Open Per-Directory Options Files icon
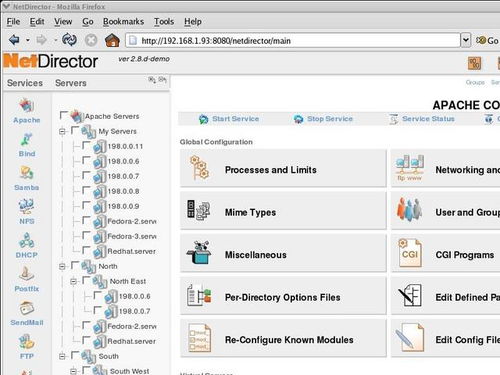Screen dimensions: 500x375 tap(199, 295)
